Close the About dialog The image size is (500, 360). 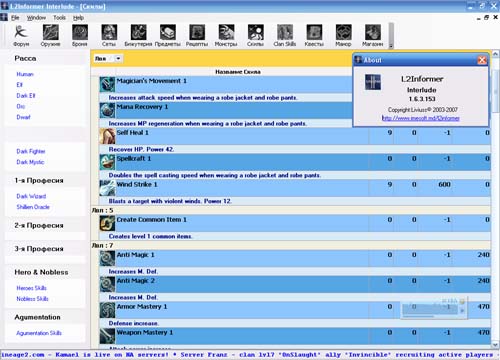pos(482,60)
